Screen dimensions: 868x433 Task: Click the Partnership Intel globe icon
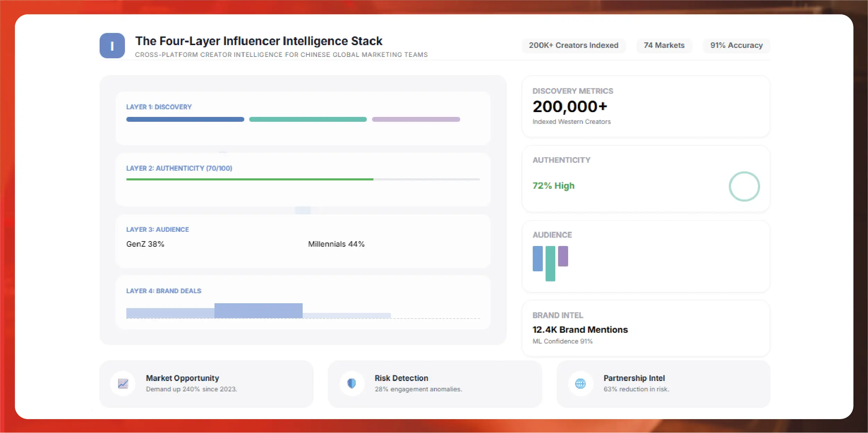click(580, 383)
